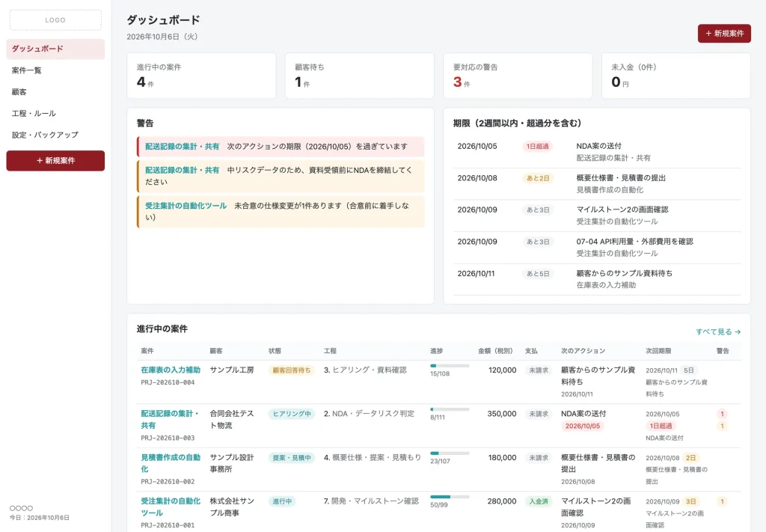Click the 提案・見積中 status badge

point(292,458)
